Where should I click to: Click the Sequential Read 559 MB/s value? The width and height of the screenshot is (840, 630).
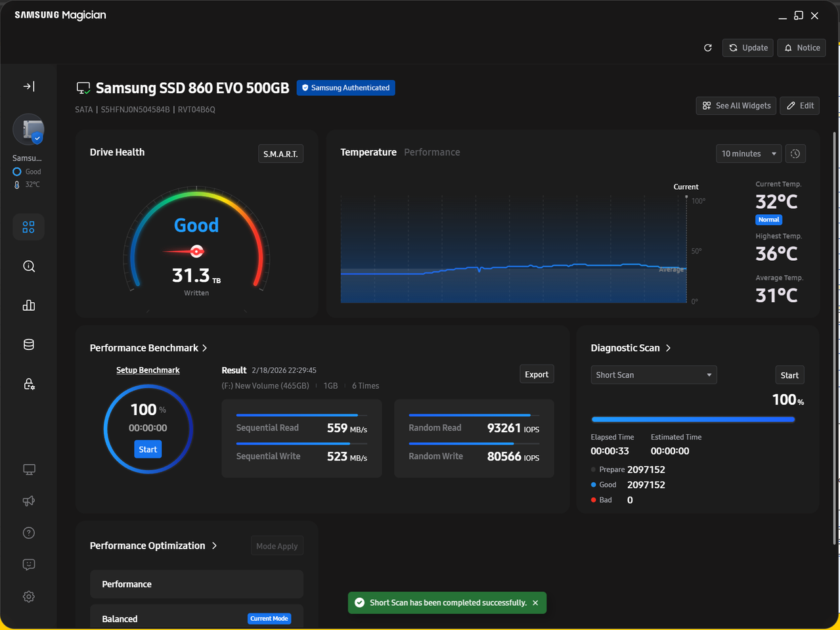pyautogui.click(x=347, y=428)
